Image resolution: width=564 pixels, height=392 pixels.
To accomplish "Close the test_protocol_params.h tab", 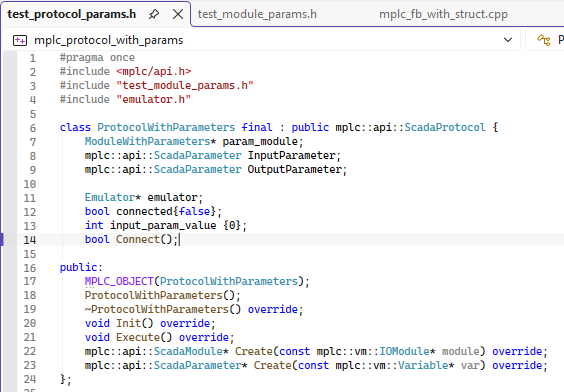I will pyautogui.click(x=178, y=14).
